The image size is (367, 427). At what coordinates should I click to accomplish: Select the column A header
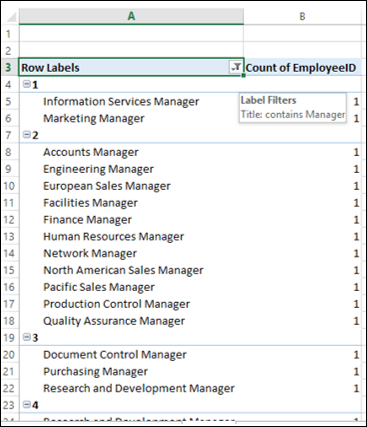pyautogui.click(x=131, y=16)
